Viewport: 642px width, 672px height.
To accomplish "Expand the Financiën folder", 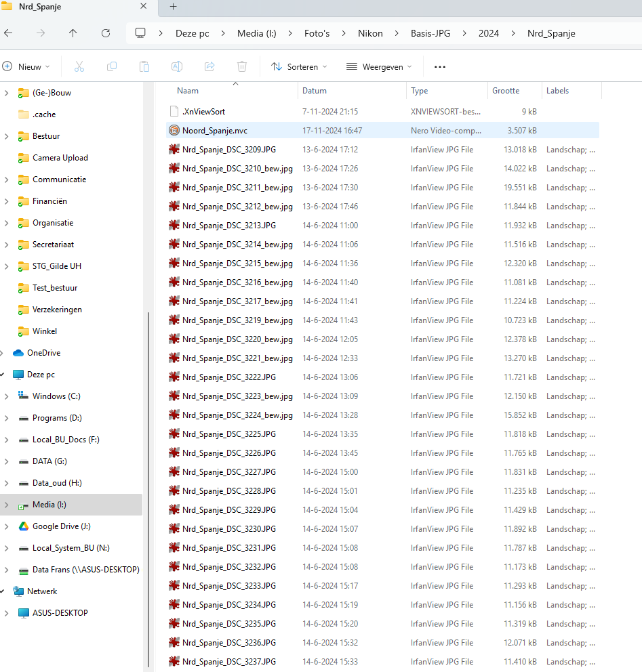I will tap(6, 201).
